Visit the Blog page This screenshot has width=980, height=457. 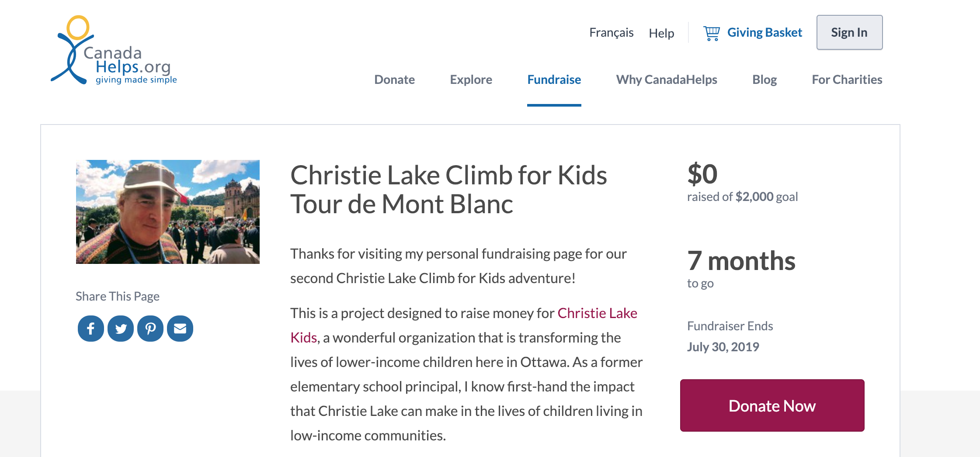tap(764, 80)
